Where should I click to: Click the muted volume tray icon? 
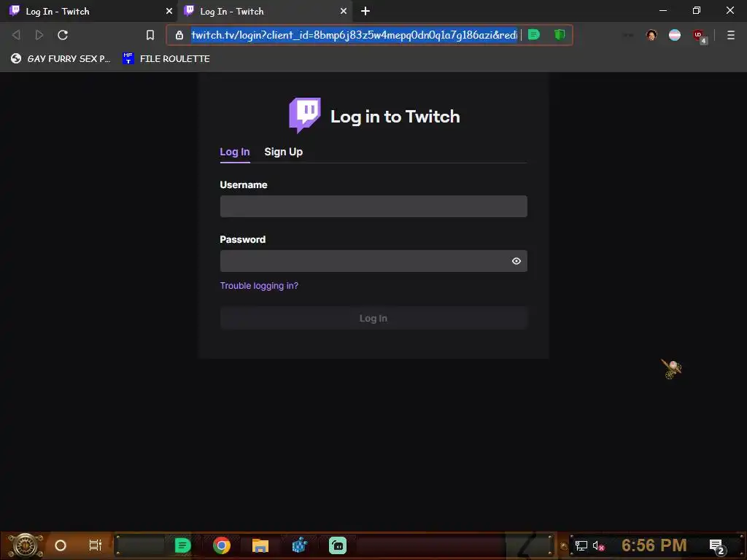tap(598, 545)
